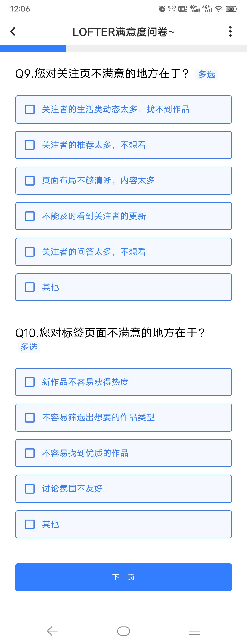Select 其他 under Q9 question
Image resolution: width=247 pixels, height=644 pixels.
[x=123, y=287]
